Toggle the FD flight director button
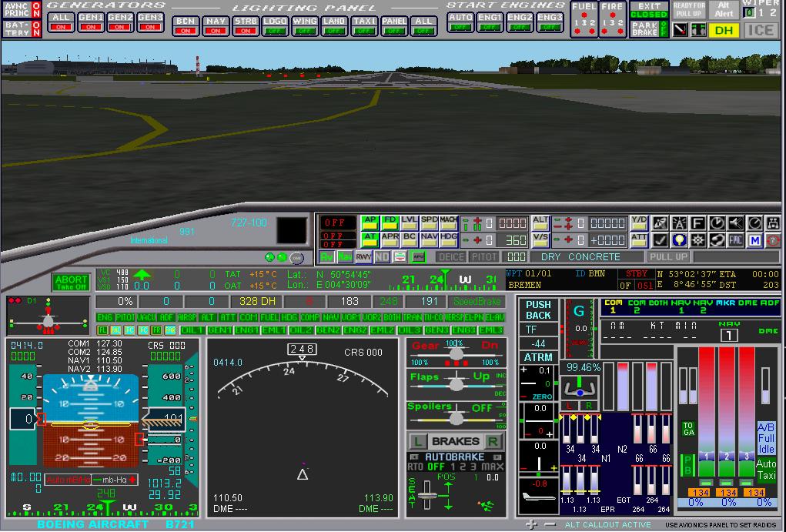 390,223
